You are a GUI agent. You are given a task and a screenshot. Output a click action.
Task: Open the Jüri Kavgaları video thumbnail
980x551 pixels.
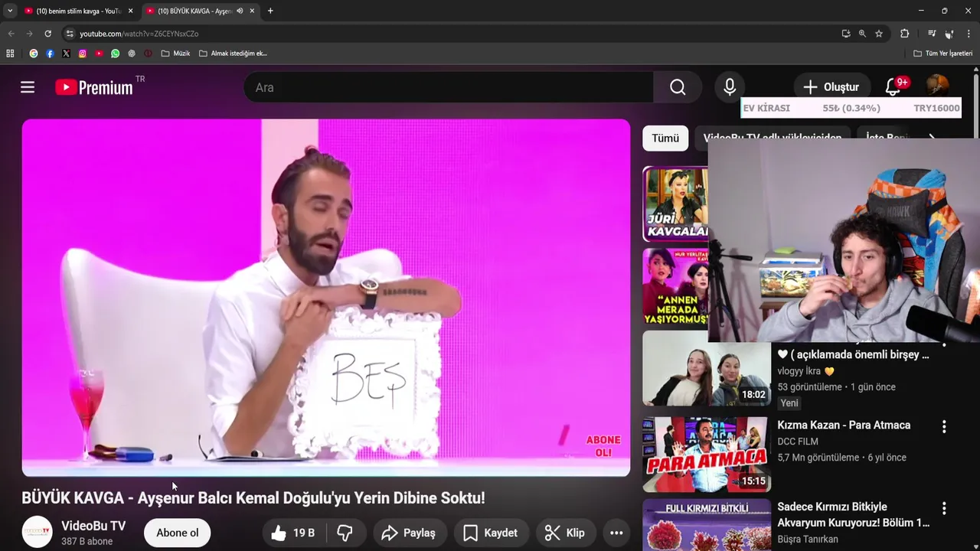click(x=675, y=204)
